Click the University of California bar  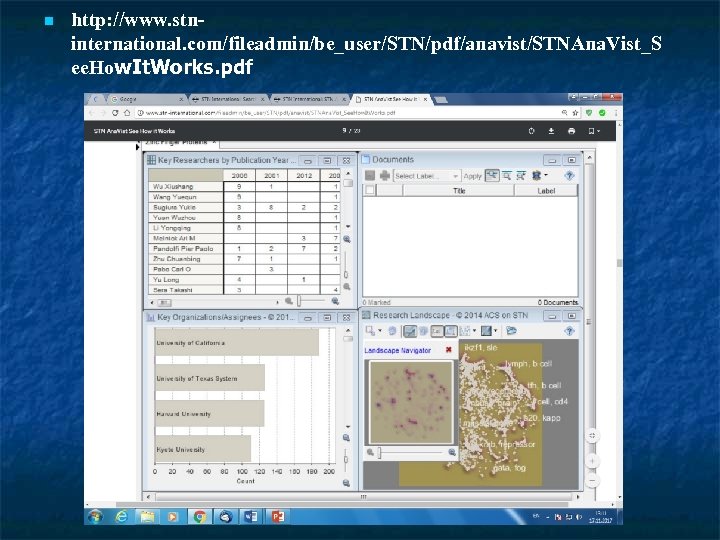pos(237,343)
